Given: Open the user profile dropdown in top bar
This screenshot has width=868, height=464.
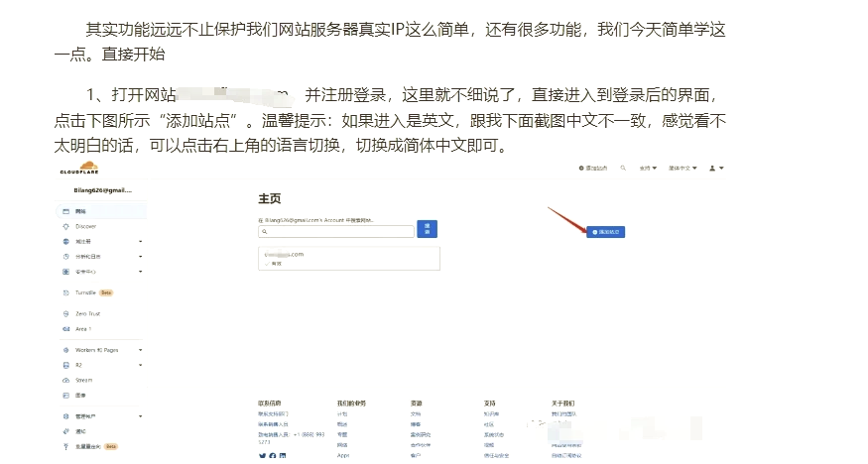Looking at the screenshot, I should (716, 169).
